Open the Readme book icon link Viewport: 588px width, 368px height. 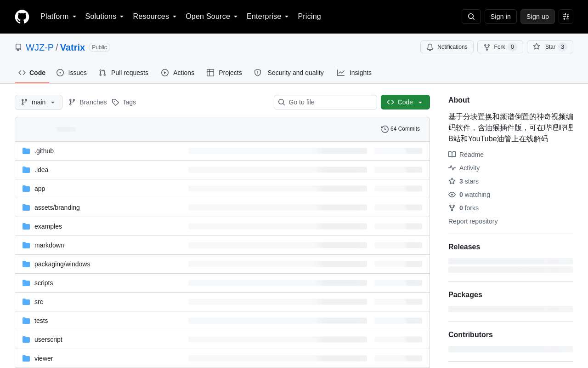point(452,155)
